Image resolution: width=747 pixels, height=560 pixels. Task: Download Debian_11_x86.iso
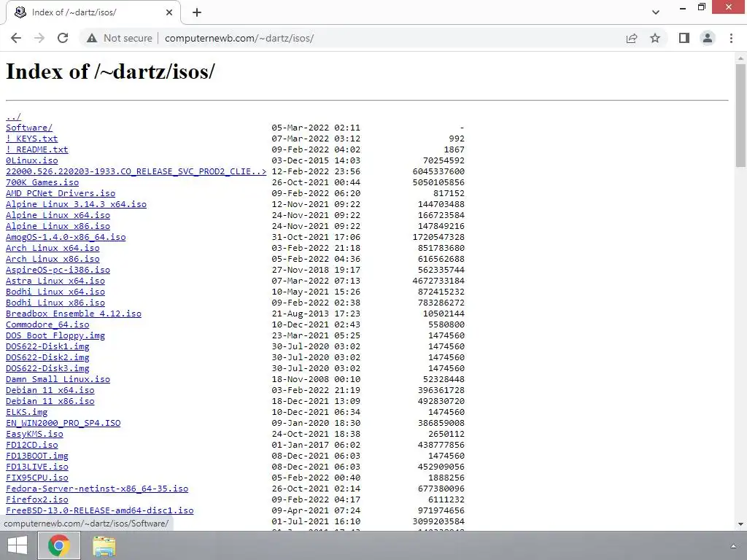50,402
